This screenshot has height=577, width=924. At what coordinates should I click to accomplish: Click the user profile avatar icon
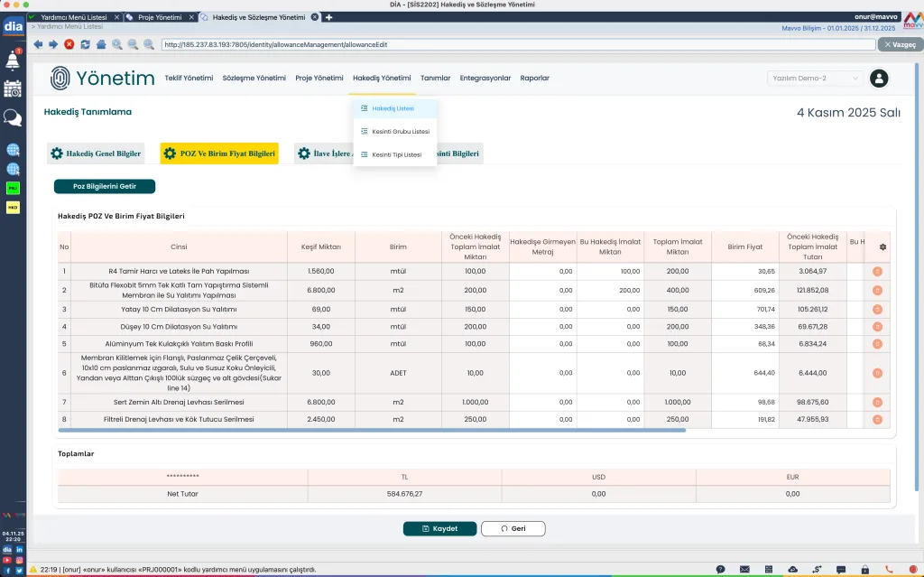tap(879, 79)
